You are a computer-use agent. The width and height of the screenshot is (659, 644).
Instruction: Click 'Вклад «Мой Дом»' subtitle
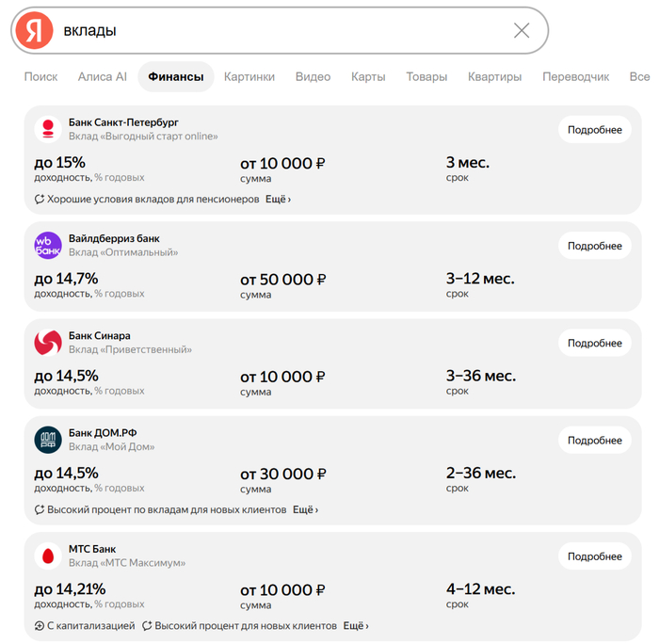point(111,446)
